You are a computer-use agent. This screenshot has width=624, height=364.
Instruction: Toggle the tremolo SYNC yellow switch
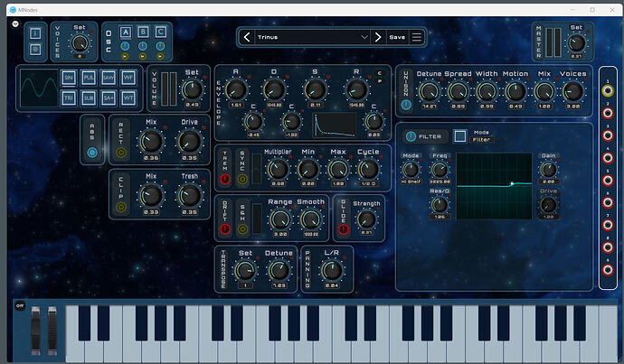[x=242, y=179]
